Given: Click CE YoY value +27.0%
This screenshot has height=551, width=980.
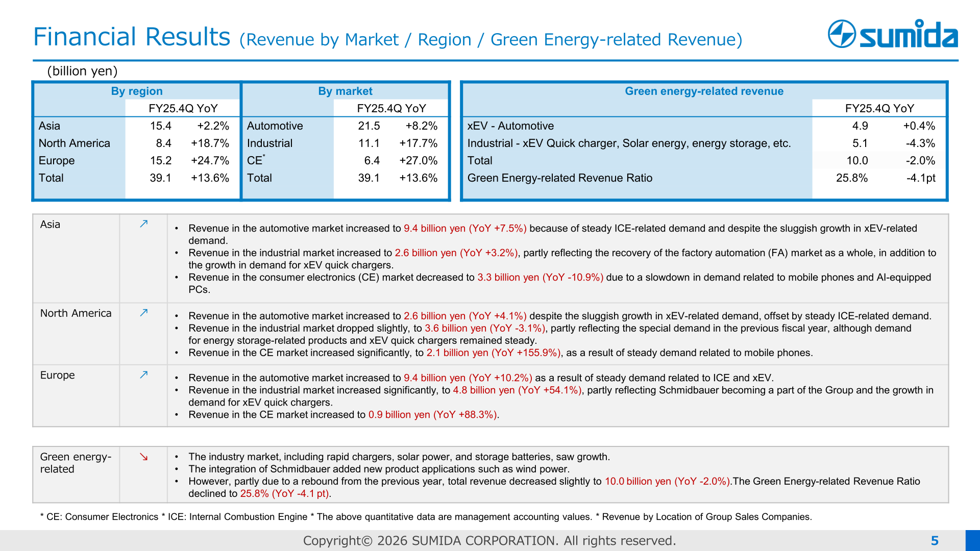Looking at the screenshot, I should (x=419, y=161).
